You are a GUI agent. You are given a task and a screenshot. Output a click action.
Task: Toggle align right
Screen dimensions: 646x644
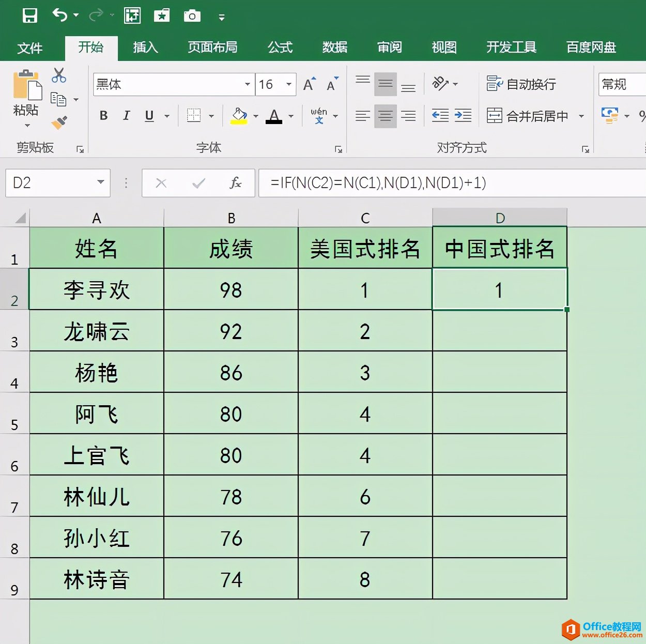coord(408,116)
